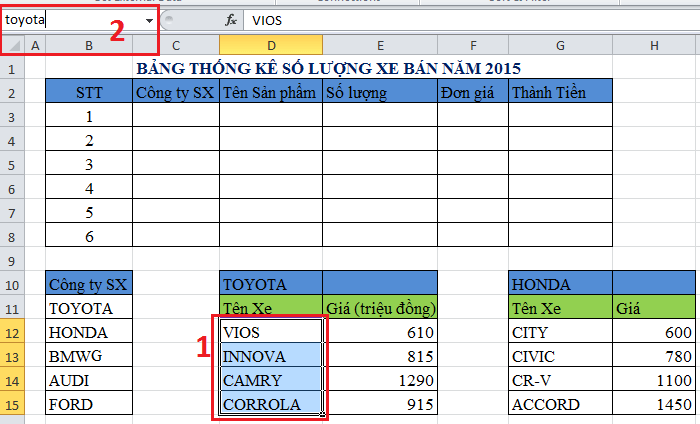Click the price cell 915

[x=380, y=404]
